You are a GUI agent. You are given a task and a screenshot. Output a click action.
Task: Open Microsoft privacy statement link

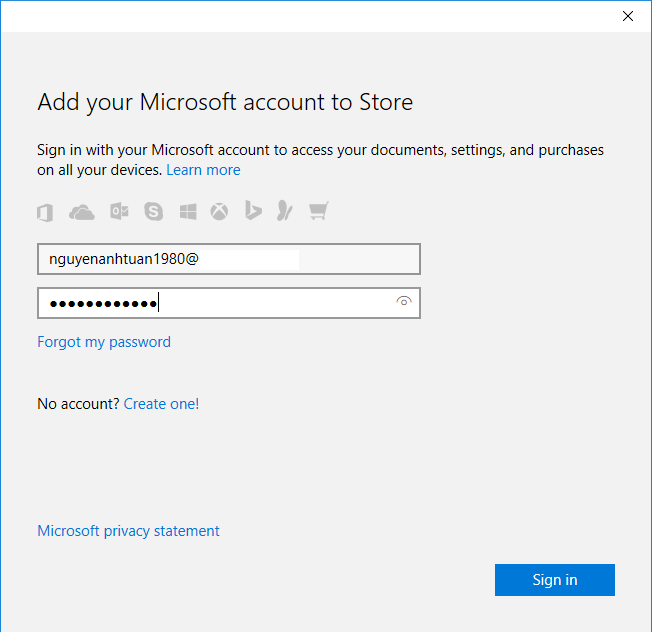click(x=128, y=531)
